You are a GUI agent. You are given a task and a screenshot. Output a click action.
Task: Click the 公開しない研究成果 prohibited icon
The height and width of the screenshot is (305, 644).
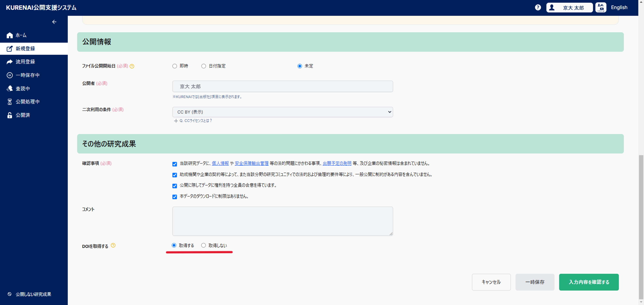pyautogui.click(x=9, y=294)
